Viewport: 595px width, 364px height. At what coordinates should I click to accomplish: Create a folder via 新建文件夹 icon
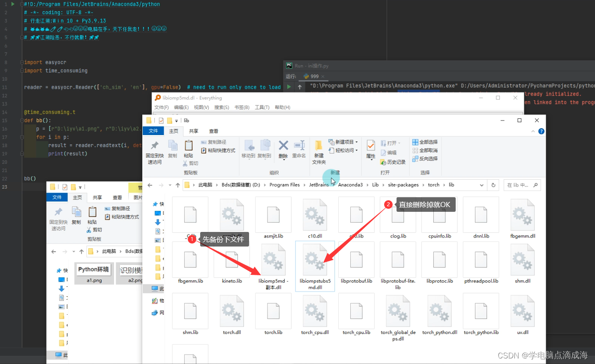319,150
